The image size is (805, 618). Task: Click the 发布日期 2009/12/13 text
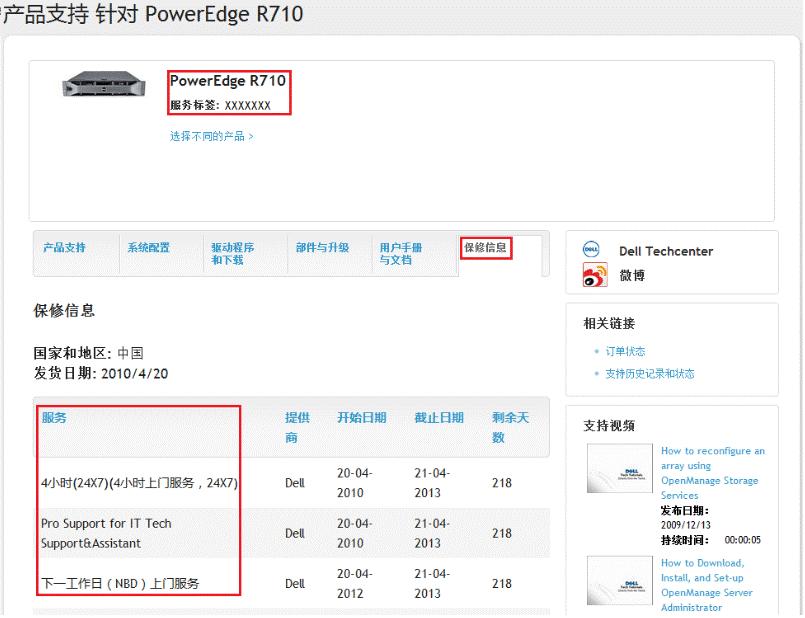[x=686, y=517]
